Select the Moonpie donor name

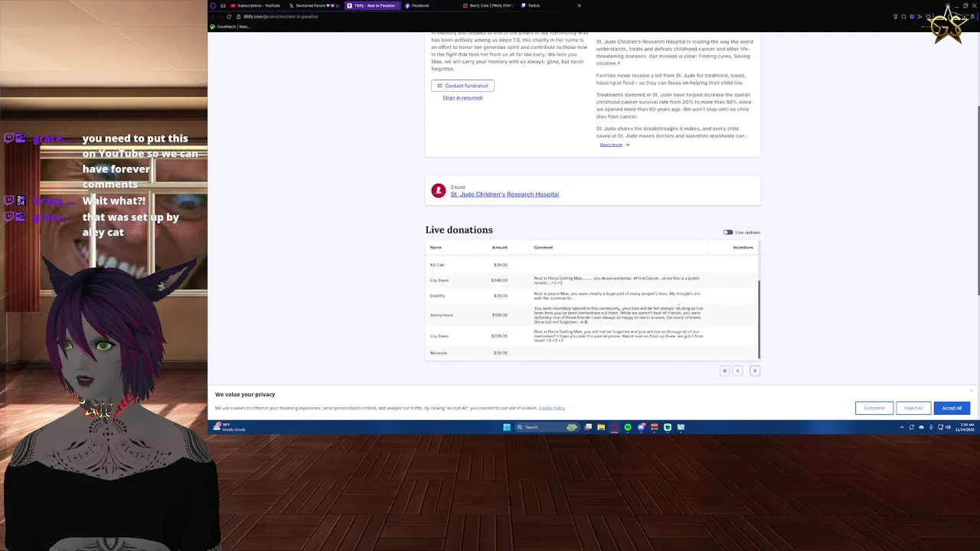[438, 353]
